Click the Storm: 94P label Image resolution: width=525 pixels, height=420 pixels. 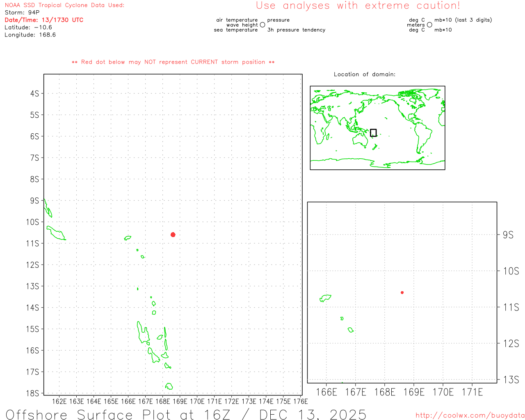coord(22,12)
